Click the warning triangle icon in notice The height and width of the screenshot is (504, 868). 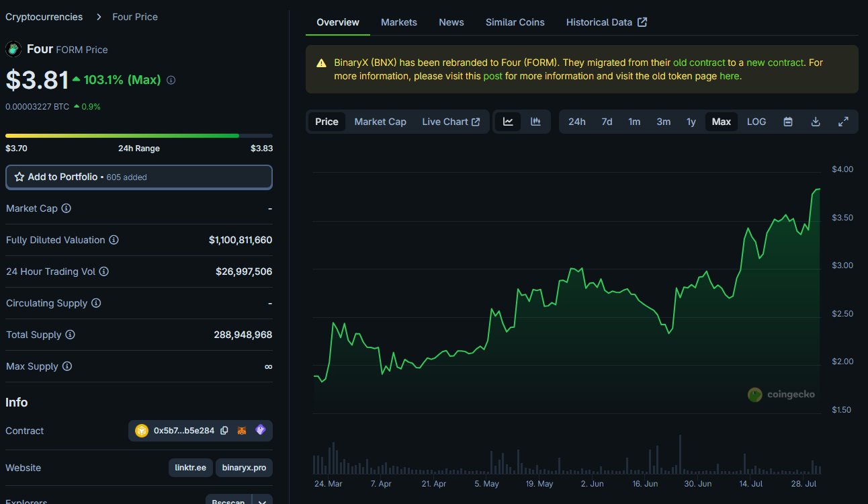(x=322, y=62)
